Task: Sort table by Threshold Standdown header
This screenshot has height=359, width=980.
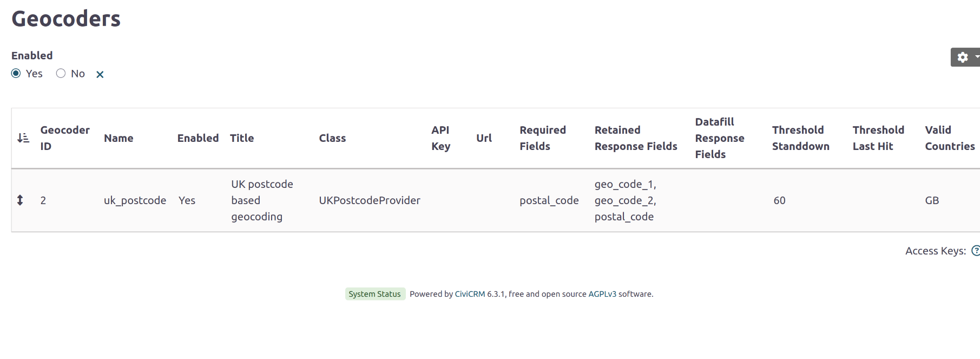Action: pos(800,138)
